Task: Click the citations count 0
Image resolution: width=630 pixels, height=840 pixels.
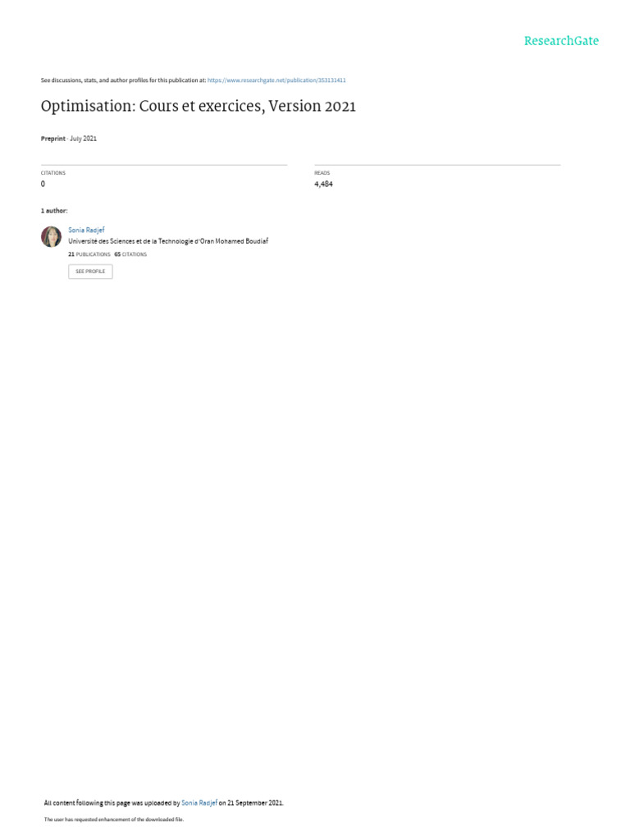Action: [43, 184]
